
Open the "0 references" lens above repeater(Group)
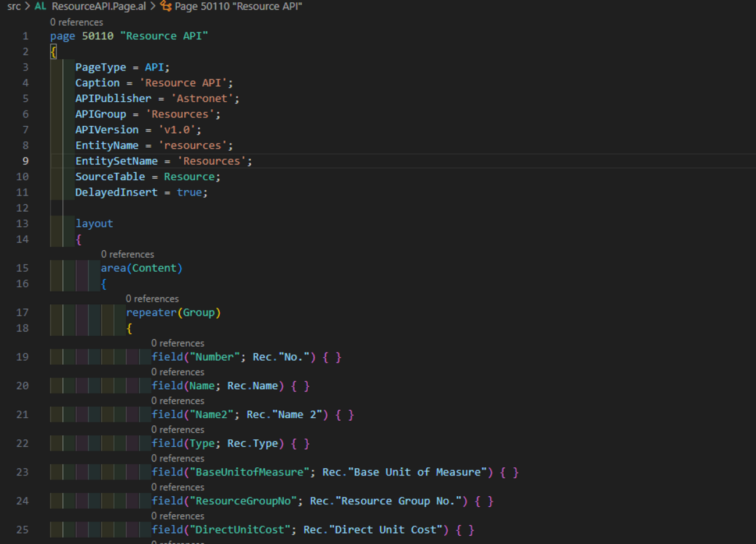(x=152, y=298)
